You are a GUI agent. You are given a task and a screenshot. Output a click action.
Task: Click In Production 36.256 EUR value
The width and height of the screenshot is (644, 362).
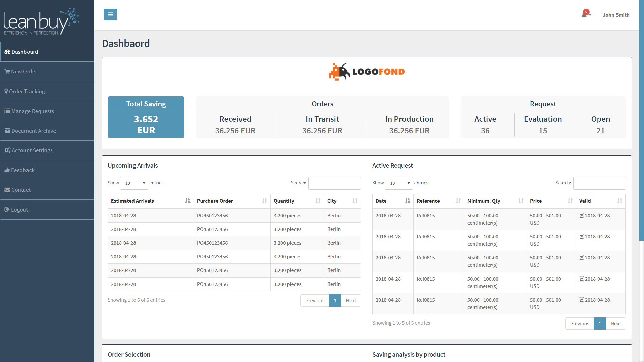409,131
